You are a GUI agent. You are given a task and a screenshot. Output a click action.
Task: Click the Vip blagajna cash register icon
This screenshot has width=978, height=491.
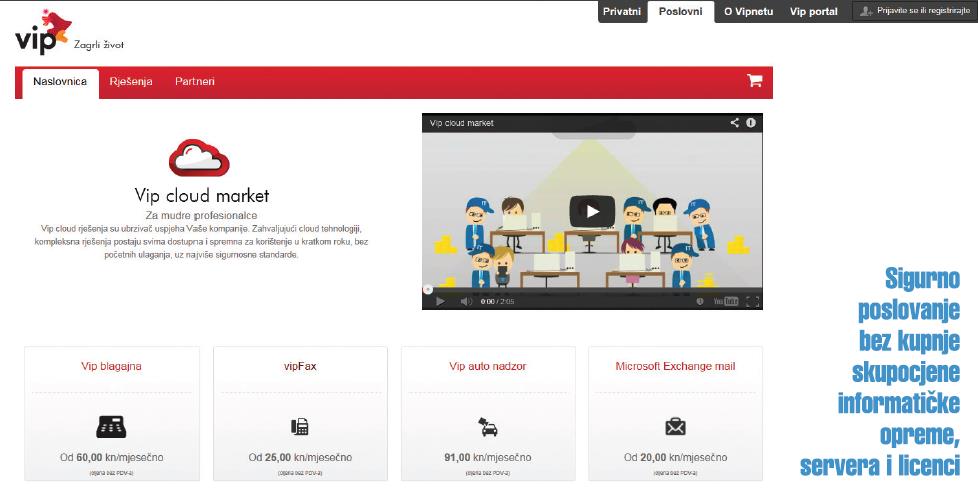(111, 426)
